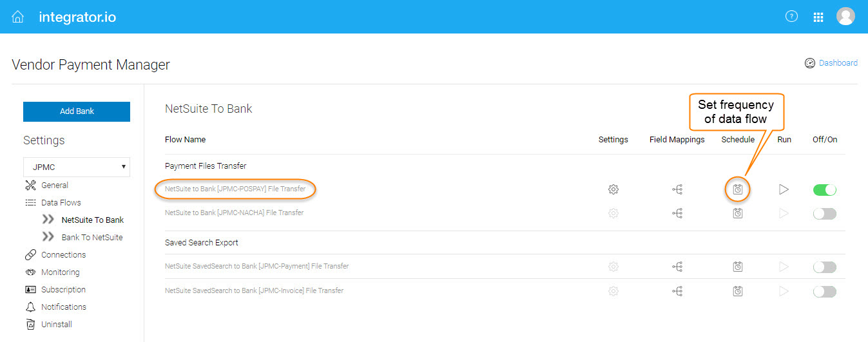The width and height of the screenshot is (868, 342).
Task: Click the Payment Files Transfer section heading
Action: 206,166
